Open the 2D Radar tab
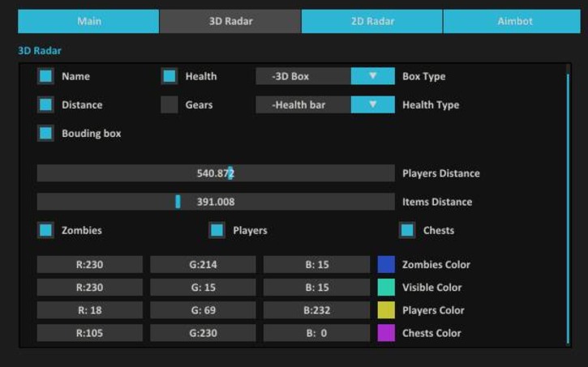588x367 pixels. point(372,21)
